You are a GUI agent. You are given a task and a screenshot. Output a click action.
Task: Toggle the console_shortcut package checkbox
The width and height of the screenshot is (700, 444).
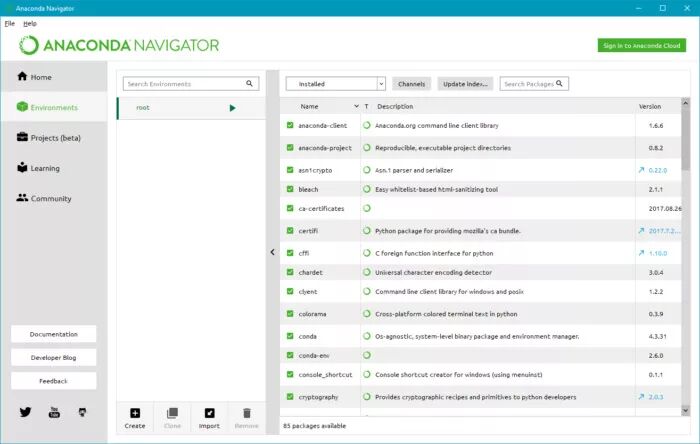(290, 374)
